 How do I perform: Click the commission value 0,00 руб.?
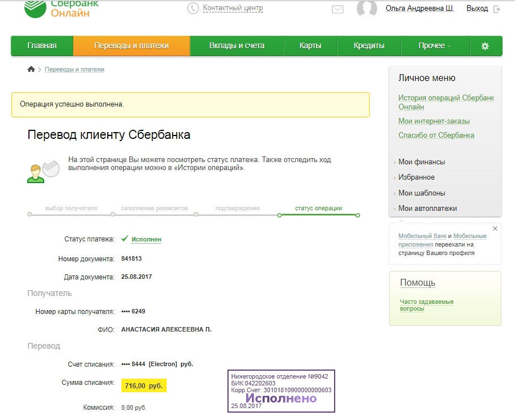(x=134, y=408)
